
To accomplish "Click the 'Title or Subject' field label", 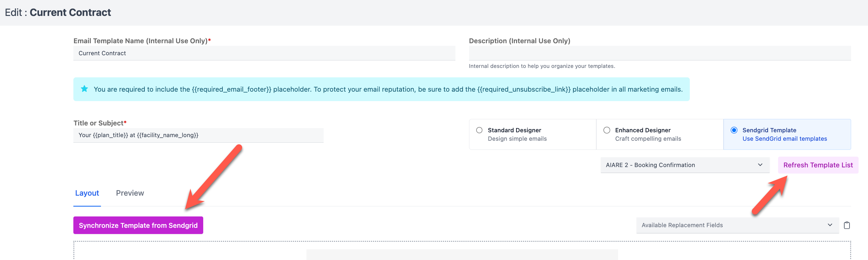I will pyautogui.click(x=100, y=123).
